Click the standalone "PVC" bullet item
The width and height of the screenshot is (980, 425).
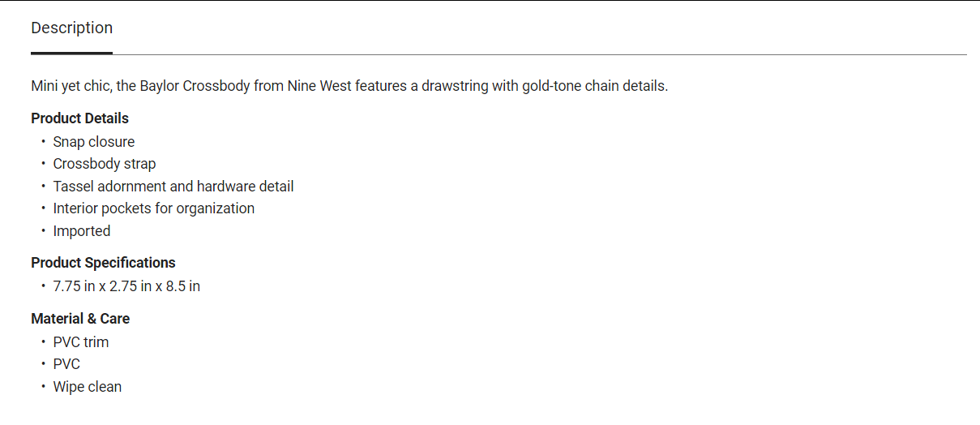[66, 364]
